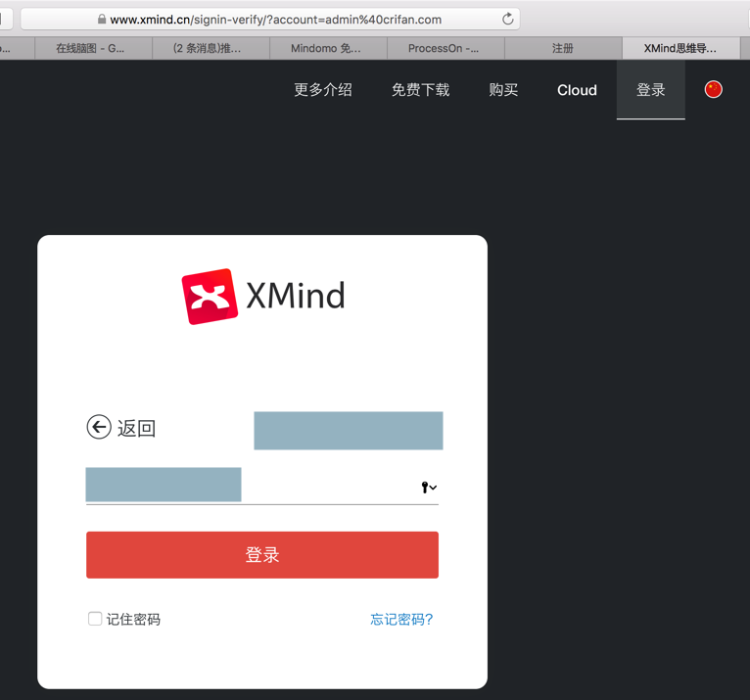Focus the password input field

262,486
